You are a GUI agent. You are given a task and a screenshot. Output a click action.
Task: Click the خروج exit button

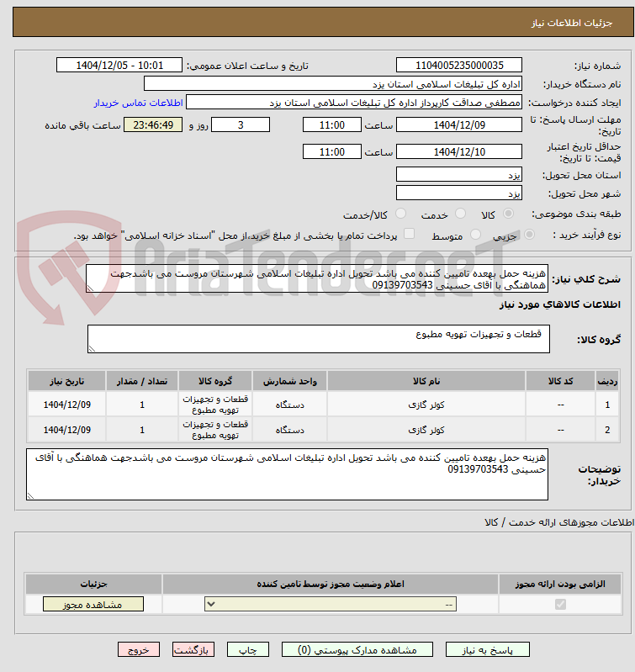click(139, 650)
